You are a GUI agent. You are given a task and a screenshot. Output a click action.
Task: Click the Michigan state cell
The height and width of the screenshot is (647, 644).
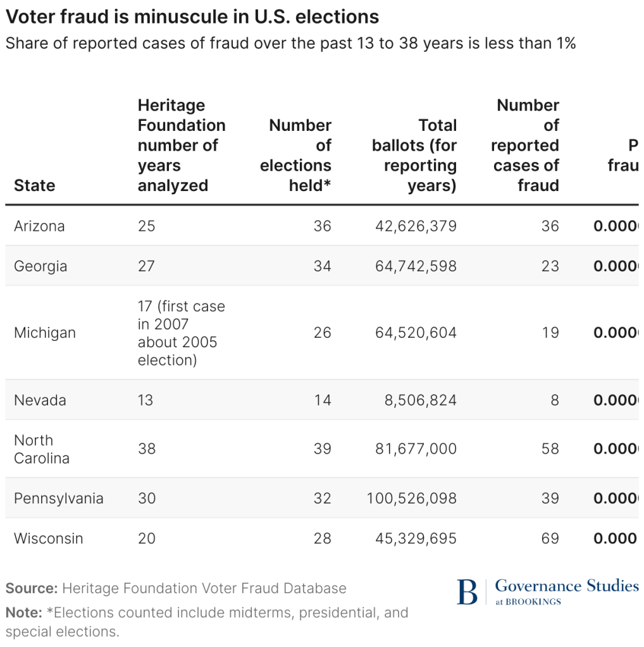(x=45, y=333)
